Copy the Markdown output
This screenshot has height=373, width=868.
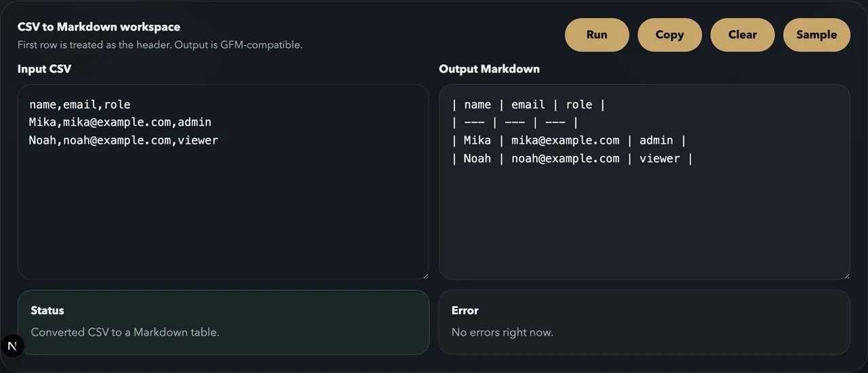(x=669, y=35)
